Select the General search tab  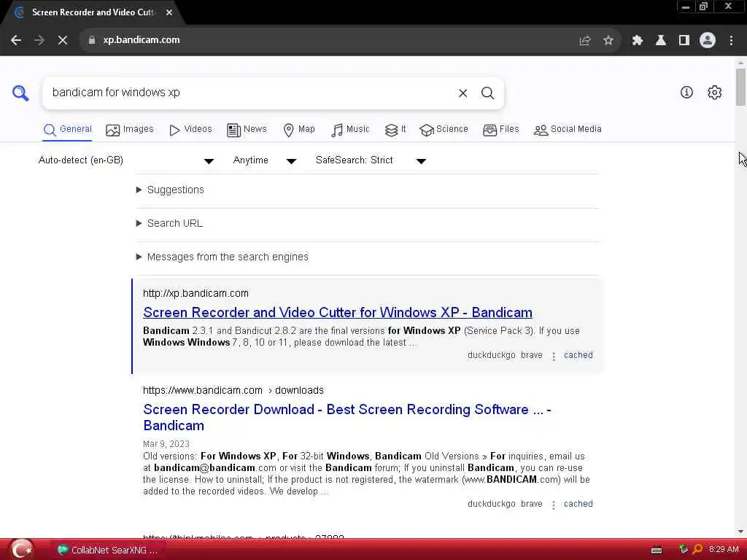point(68,130)
